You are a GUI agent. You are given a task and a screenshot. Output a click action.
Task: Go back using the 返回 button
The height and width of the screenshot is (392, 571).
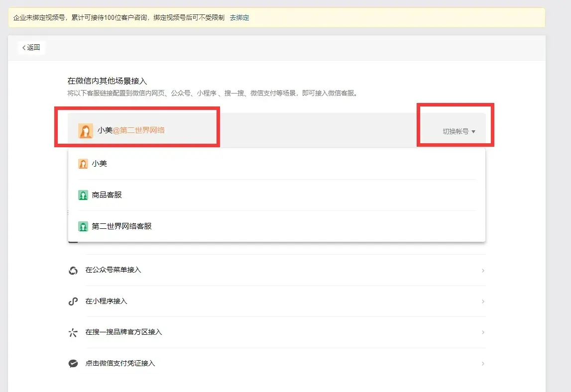(31, 48)
